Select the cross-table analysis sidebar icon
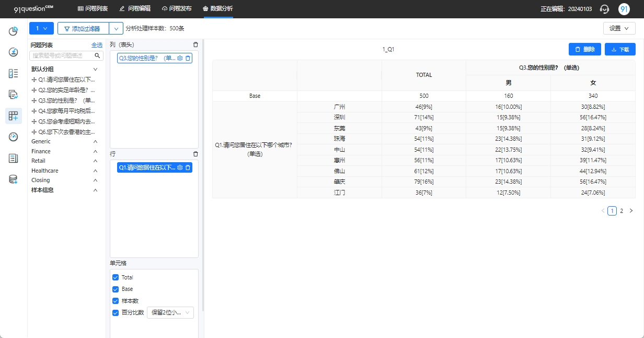644x338 pixels. tap(14, 116)
